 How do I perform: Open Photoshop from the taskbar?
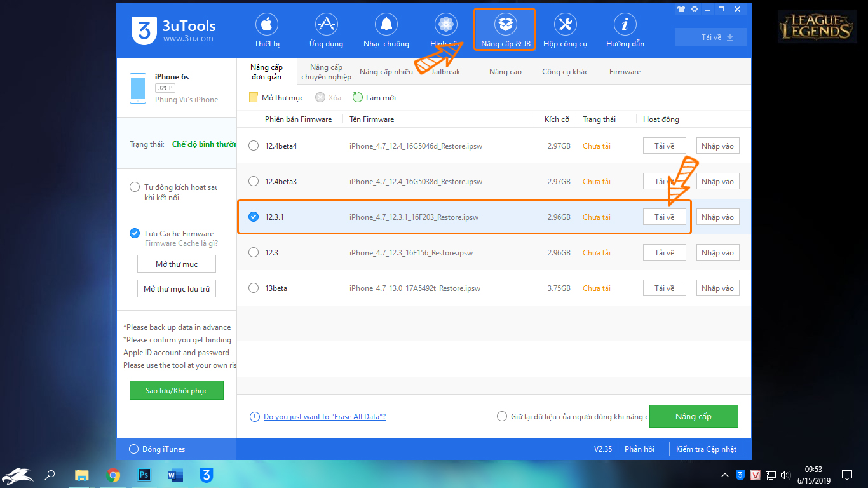tap(144, 475)
